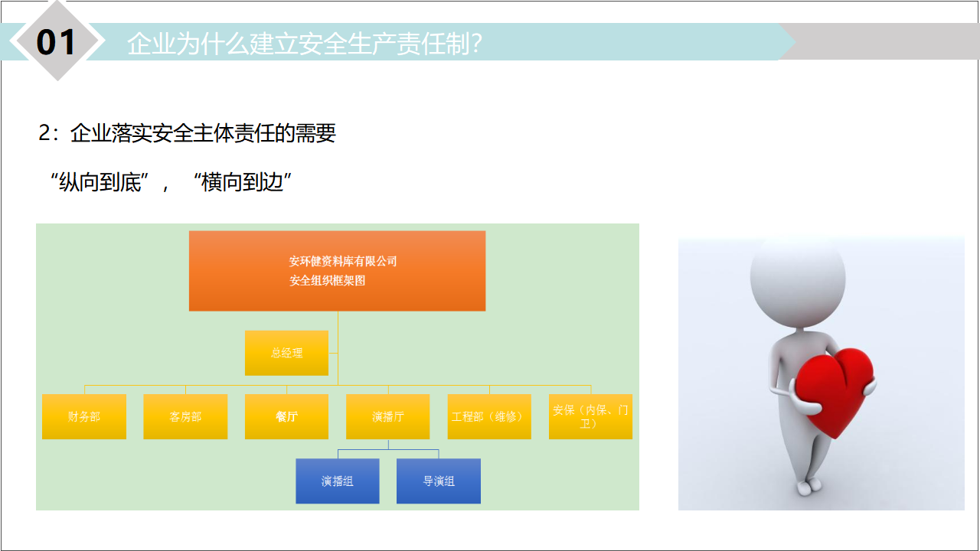Click the 01 diamond number badge
Image resolution: width=980 pixels, height=551 pixels.
coord(57,41)
